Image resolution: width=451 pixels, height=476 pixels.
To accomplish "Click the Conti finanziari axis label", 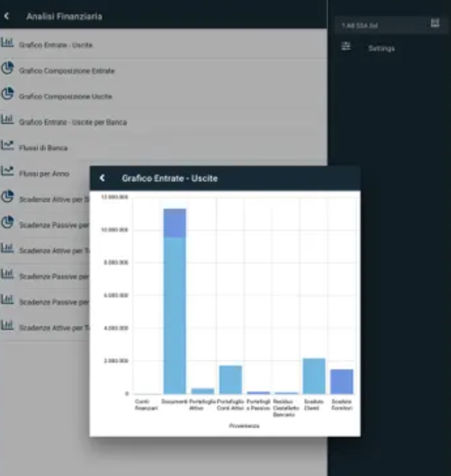I will 146,405.
